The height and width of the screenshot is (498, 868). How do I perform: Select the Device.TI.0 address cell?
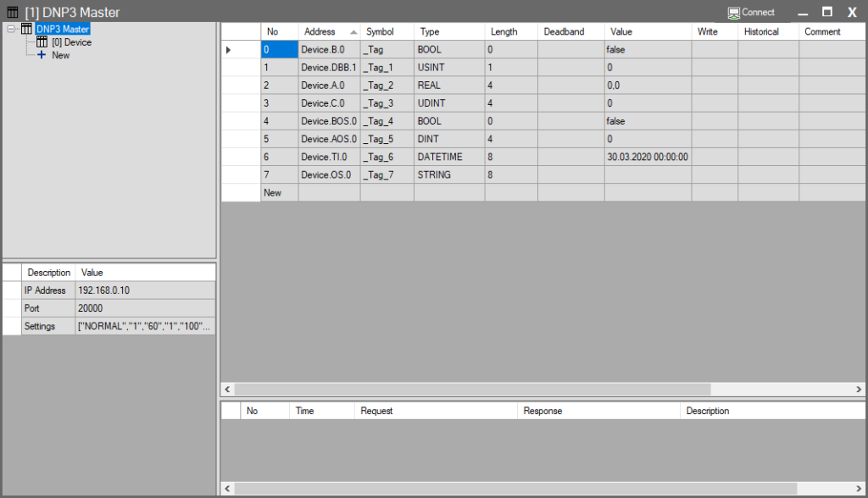[x=329, y=157]
